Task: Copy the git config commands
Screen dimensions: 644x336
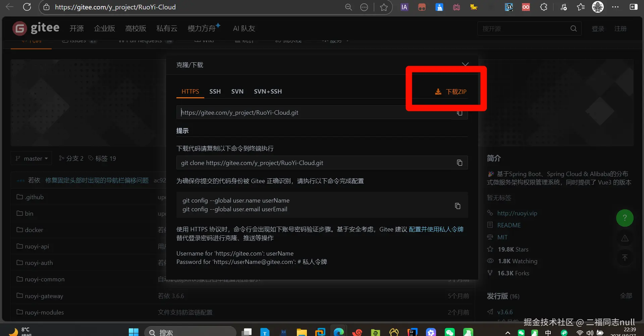Action: click(x=458, y=206)
